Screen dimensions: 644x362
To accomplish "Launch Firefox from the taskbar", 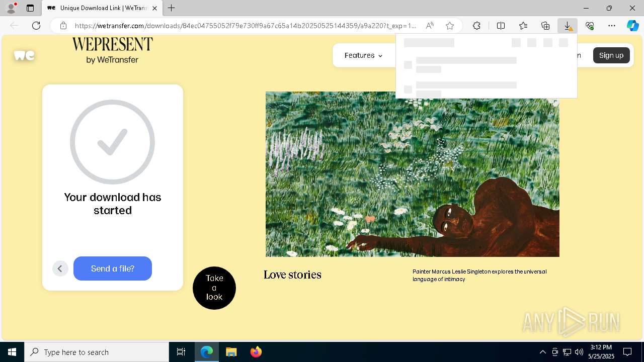I will (x=256, y=352).
